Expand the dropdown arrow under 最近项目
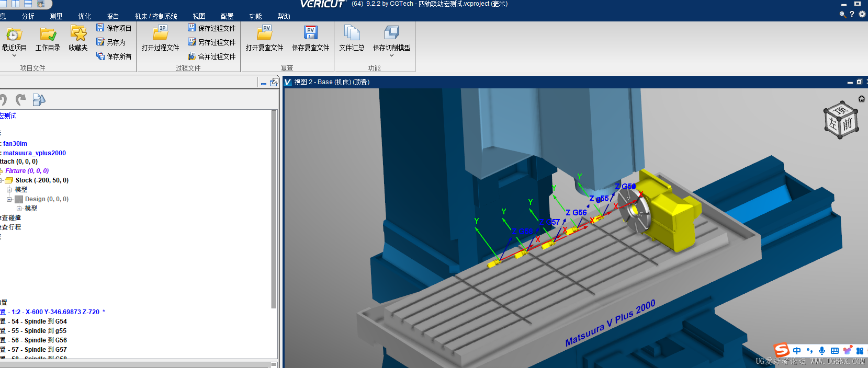The height and width of the screenshot is (368, 868). coord(14,55)
